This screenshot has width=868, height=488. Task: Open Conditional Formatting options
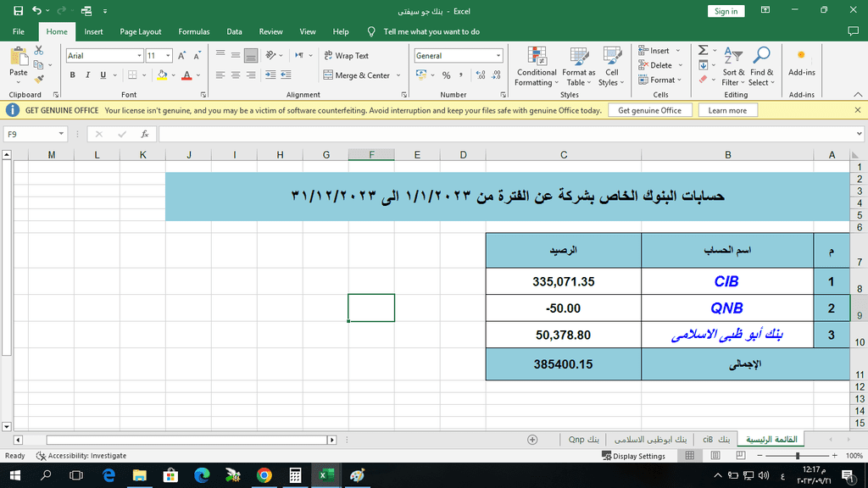click(536, 66)
